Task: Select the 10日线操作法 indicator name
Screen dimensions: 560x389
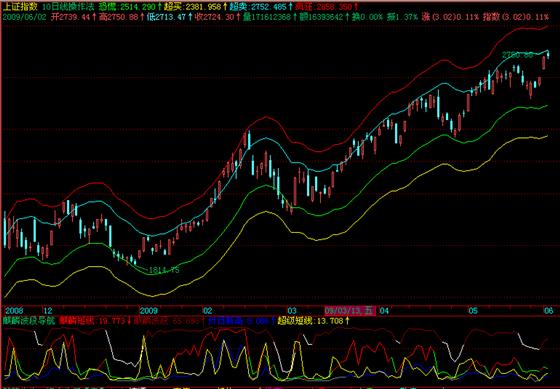Action: point(68,6)
